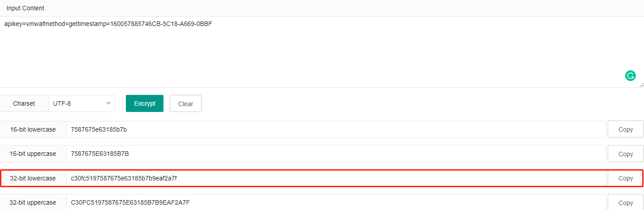Click the green Grammarly icon in textarea
The image size is (644, 210).
[x=630, y=76]
